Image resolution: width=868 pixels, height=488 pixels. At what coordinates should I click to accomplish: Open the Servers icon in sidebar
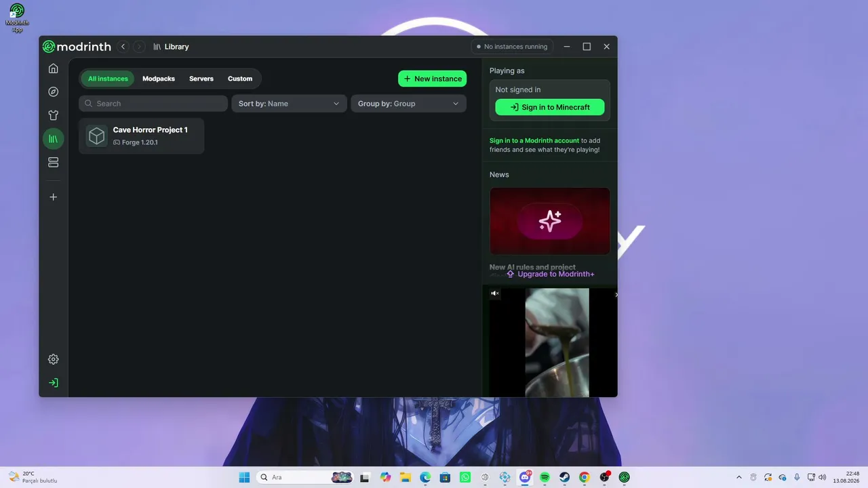[x=54, y=163]
